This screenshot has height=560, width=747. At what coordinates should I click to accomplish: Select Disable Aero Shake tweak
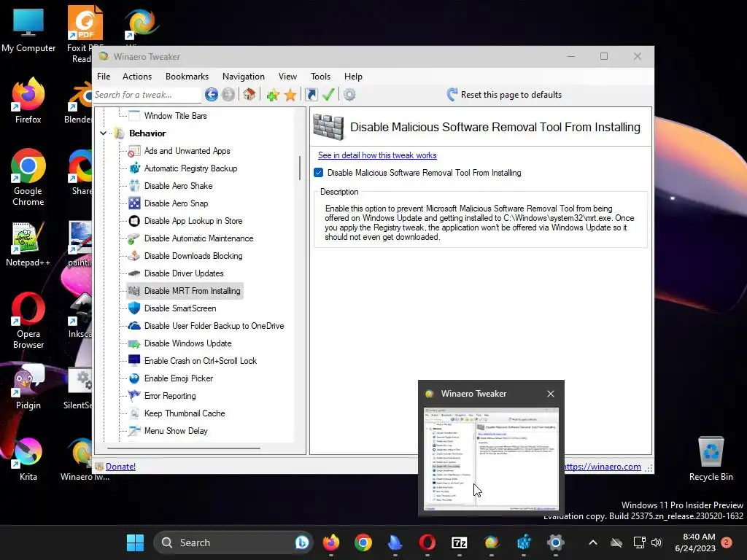pyautogui.click(x=178, y=186)
